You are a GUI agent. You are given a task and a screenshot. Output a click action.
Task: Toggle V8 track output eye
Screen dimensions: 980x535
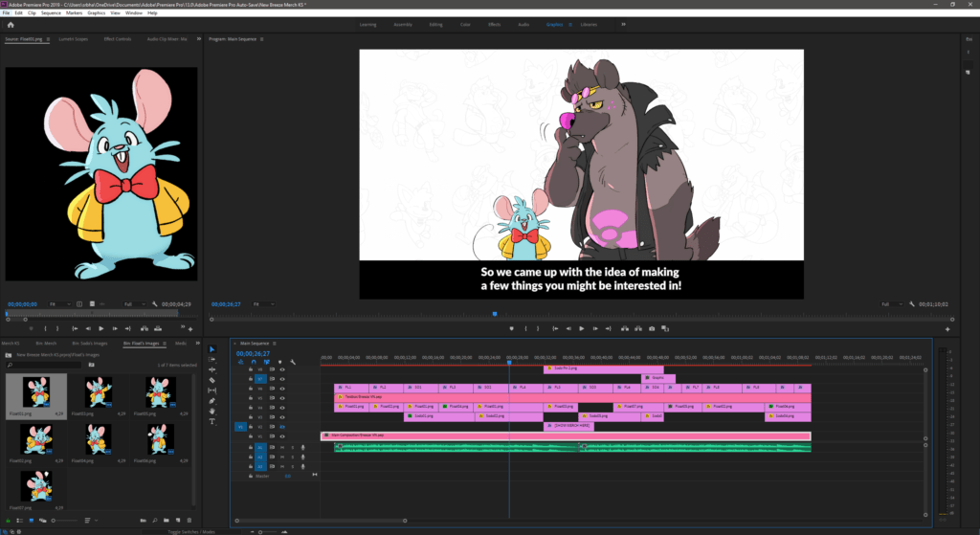pyautogui.click(x=282, y=369)
